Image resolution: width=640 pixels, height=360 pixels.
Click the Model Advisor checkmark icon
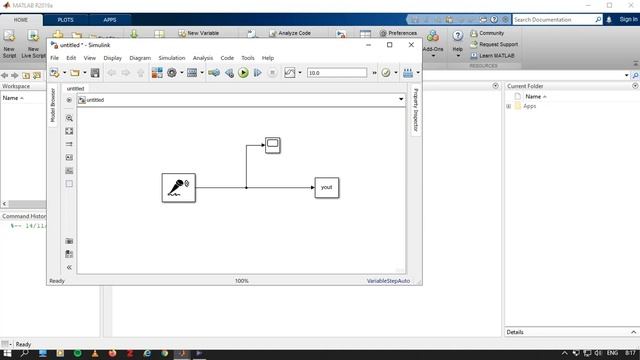click(386, 73)
